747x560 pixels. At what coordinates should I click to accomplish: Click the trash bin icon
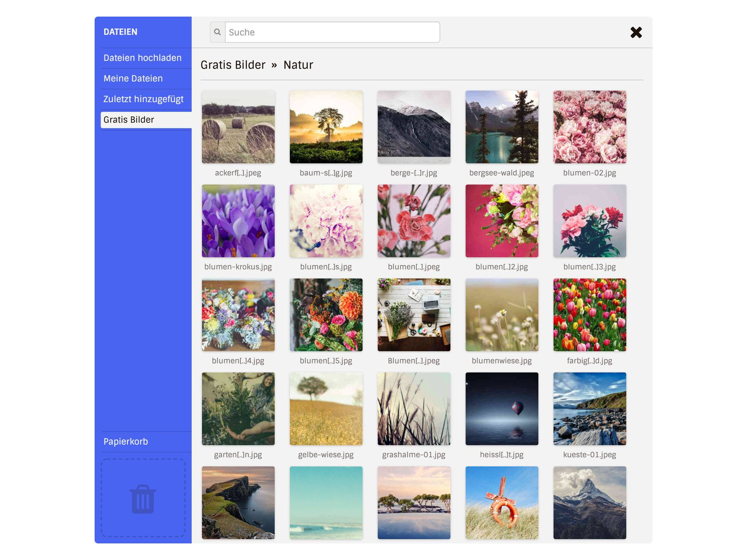(143, 499)
